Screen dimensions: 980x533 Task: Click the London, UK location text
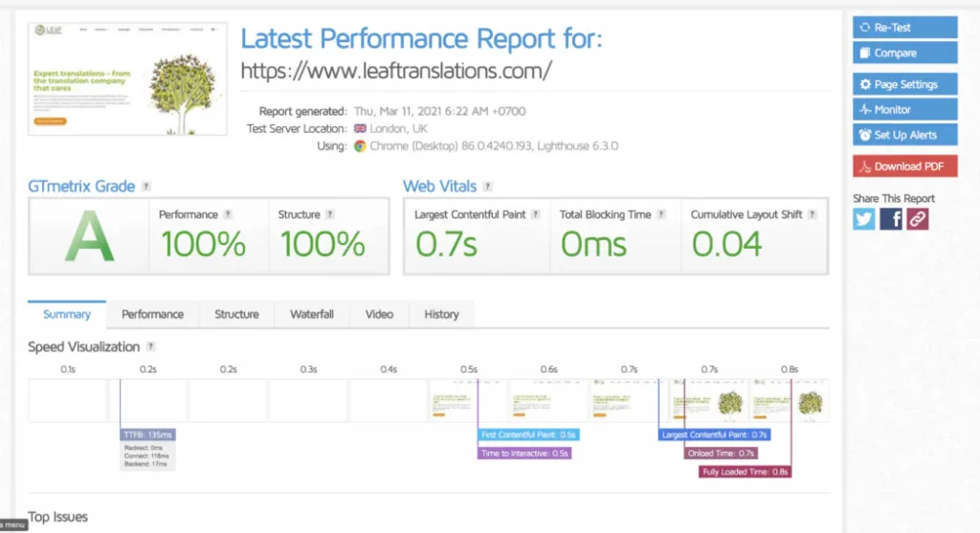tap(399, 129)
